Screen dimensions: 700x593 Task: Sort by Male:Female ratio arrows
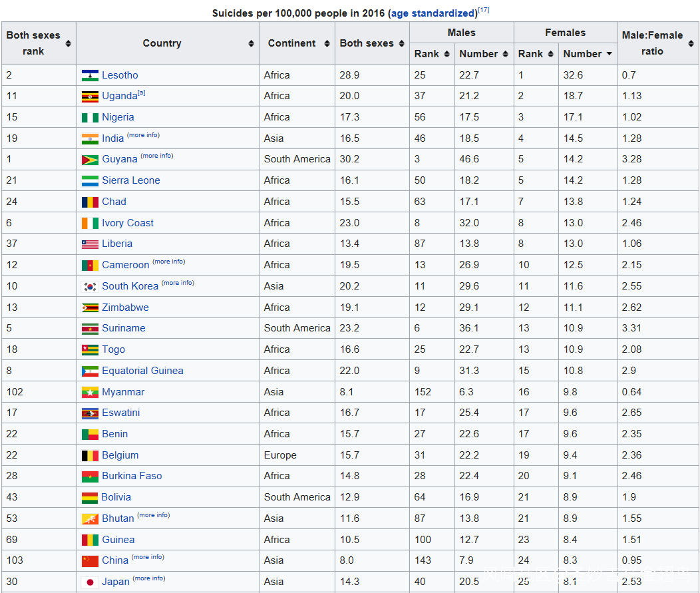(691, 43)
